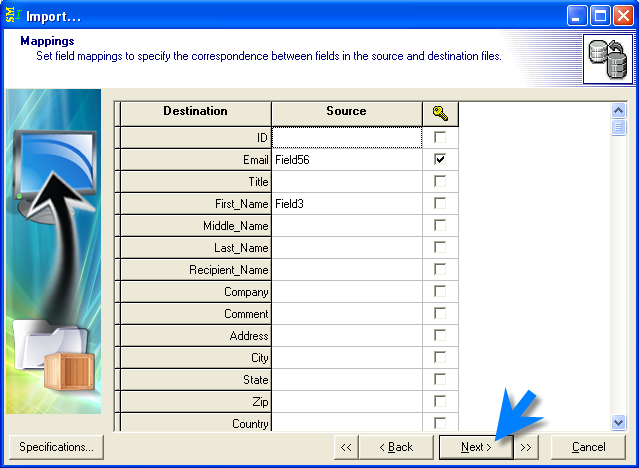Image resolution: width=639 pixels, height=468 pixels.
Task: Cancel the import wizard
Action: pyautogui.click(x=588, y=447)
